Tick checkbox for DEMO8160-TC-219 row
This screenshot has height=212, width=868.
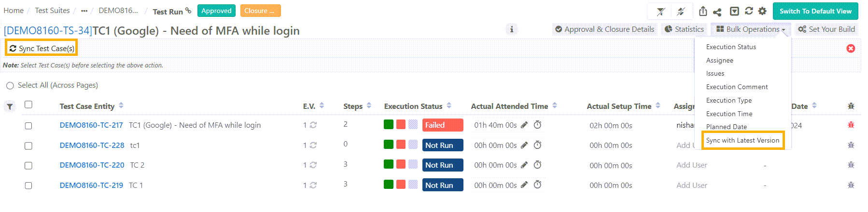(28, 186)
